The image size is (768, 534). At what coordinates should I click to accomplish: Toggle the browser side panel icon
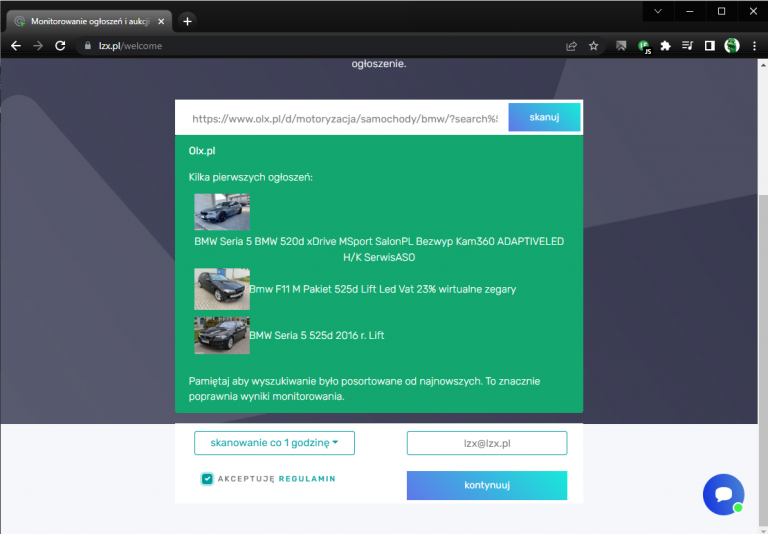pyautogui.click(x=709, y=46)
